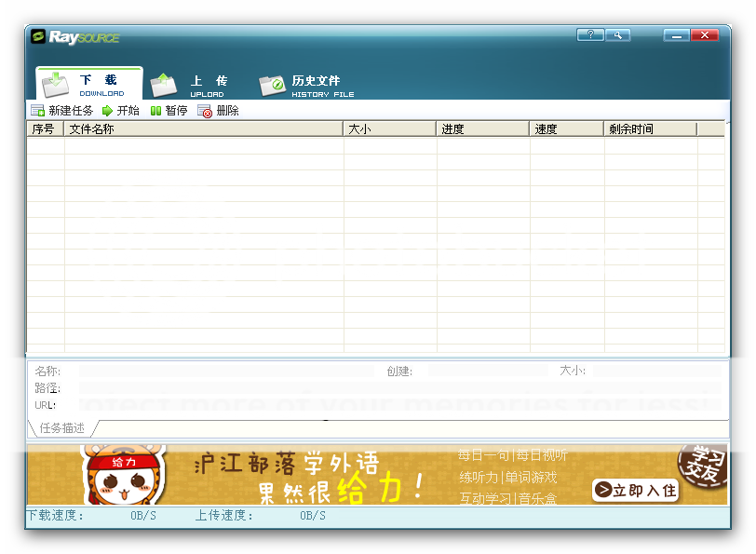Sort by 文件名称 column header

click(x=203, y=129)
